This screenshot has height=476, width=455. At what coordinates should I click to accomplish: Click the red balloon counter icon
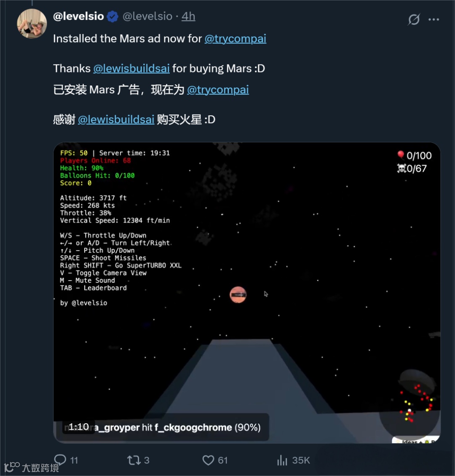pos(401,155)
